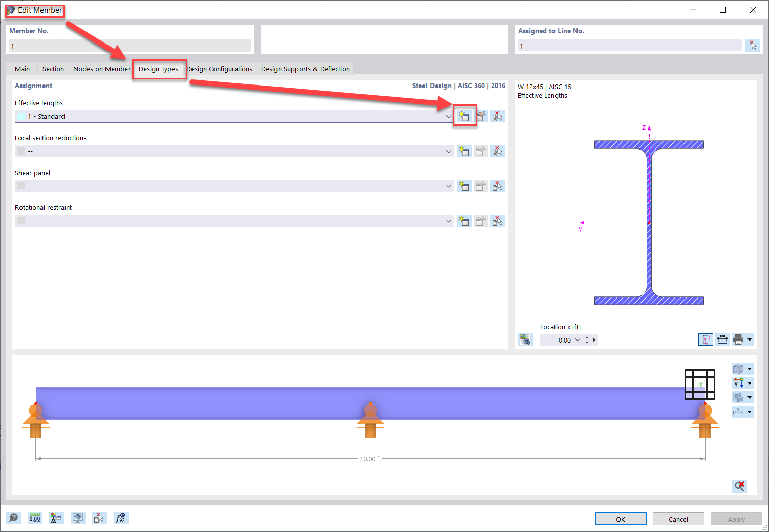This screenshot has height=532, width=769.
Task: Click the isometric view cube icon
Action: pos(738,369)
